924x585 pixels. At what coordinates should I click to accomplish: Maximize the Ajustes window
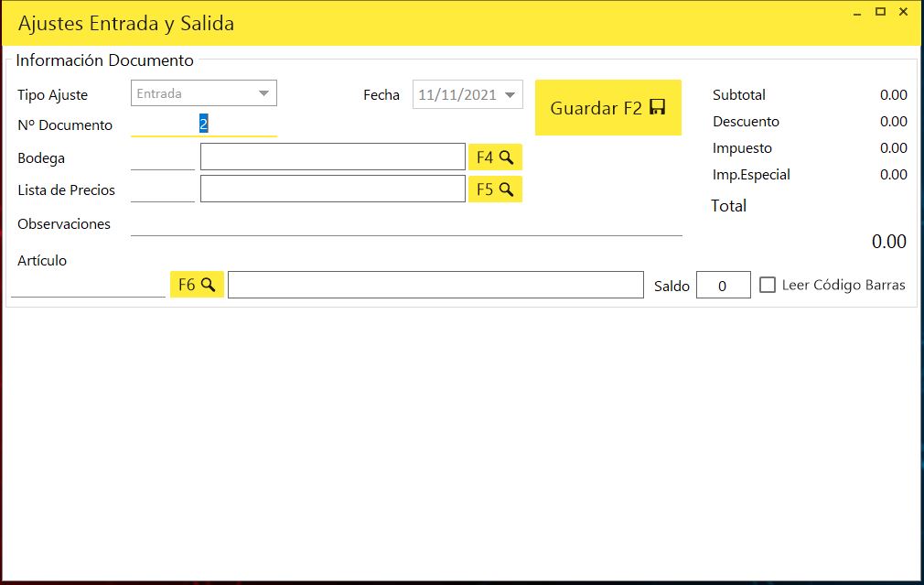[x=880, y=12]
